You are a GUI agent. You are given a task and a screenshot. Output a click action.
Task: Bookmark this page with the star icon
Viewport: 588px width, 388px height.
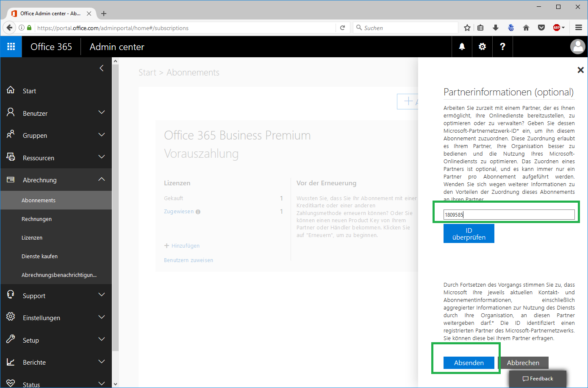[467, 28]
